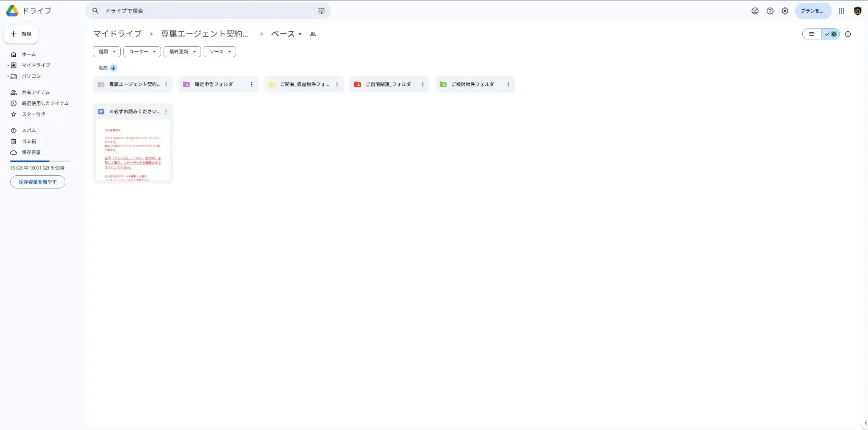Switch to list view layout
868x430 pixels.
[x=812, y=34]
